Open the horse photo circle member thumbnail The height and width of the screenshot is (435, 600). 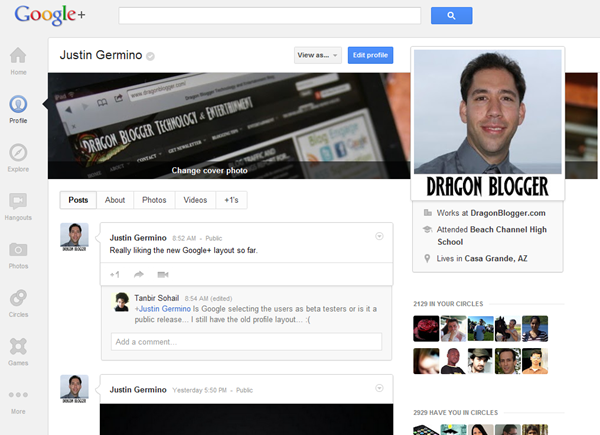pos(508,329)
